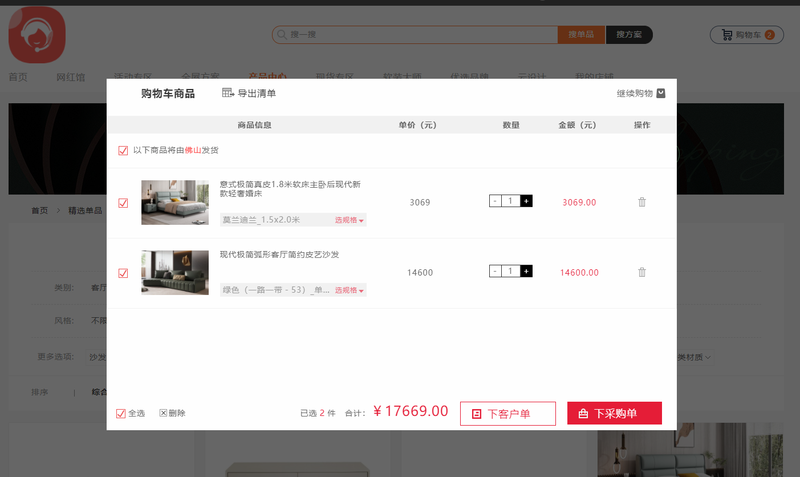This screenshot has height=477, width=800.
Task: Click the sofa quantity input field
Action: tap(510, 271)
